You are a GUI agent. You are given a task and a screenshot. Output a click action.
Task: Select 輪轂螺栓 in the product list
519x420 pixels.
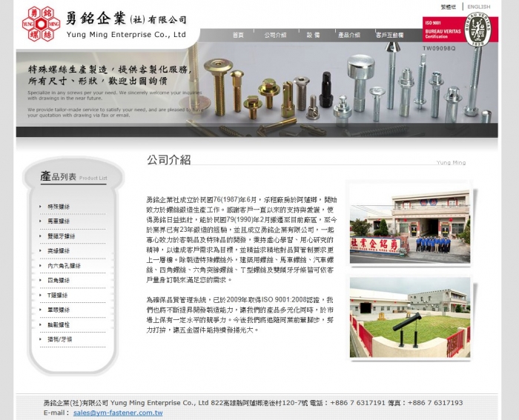coord(59,324)
